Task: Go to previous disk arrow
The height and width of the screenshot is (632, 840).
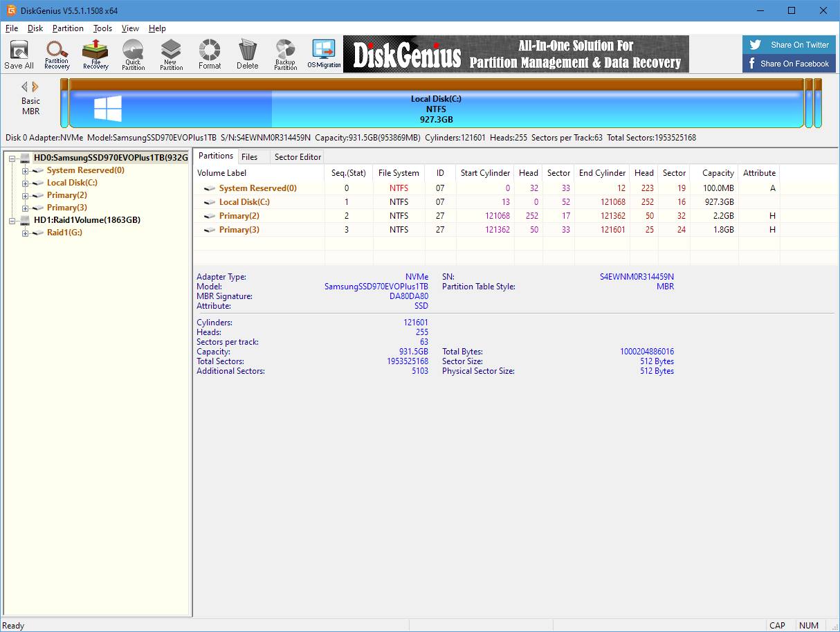Action: (x=25, y=87)
